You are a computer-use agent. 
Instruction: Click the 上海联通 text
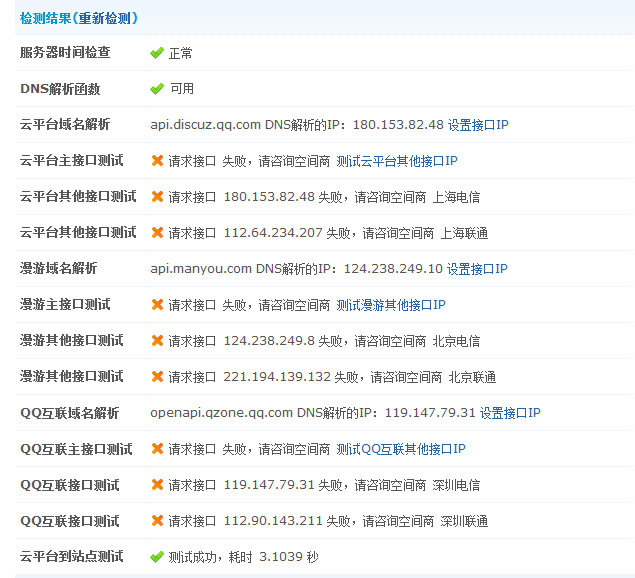coord(464,233)
